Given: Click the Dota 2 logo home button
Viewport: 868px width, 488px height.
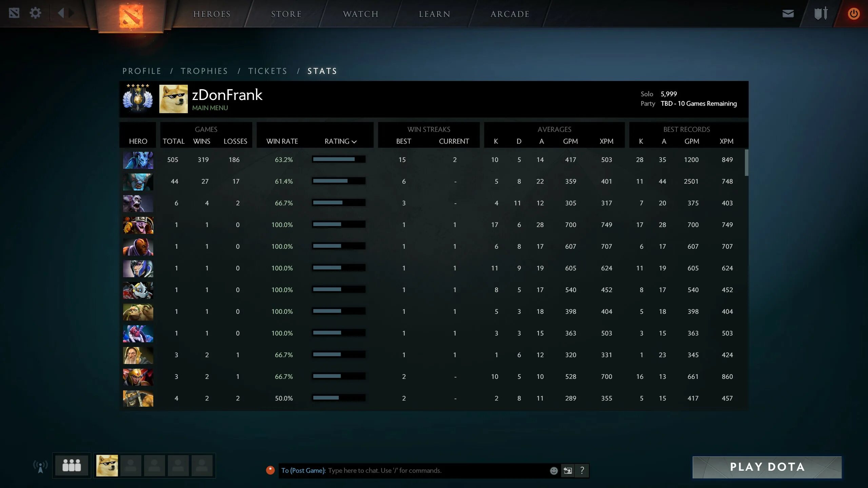Looking at the screenshot, I should point(131,16).
